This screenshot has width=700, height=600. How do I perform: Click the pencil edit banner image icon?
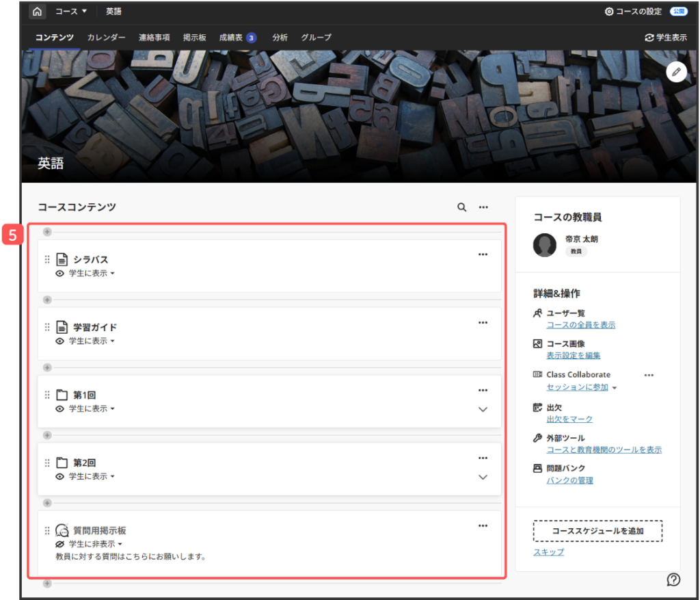676,71
